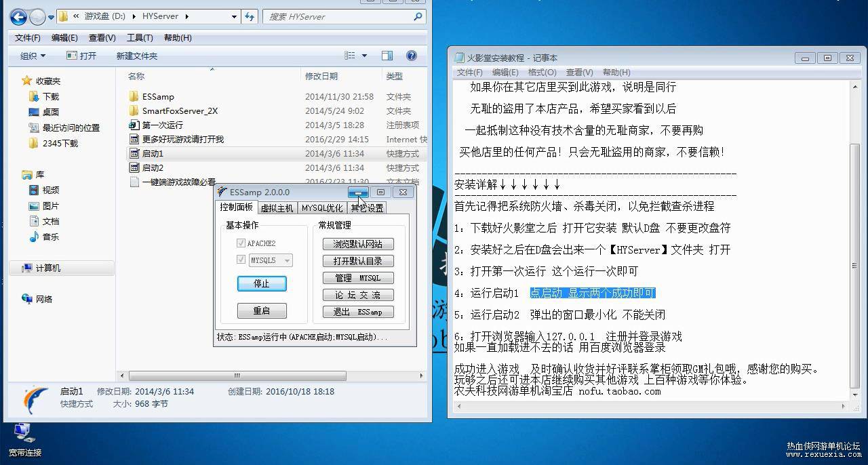Image resolution: width=868 pixels, height=465 pixels.
Task: Click the 2345下载 folder icon in sidebar
Action: pyautogui.click(x=34, y=143)
